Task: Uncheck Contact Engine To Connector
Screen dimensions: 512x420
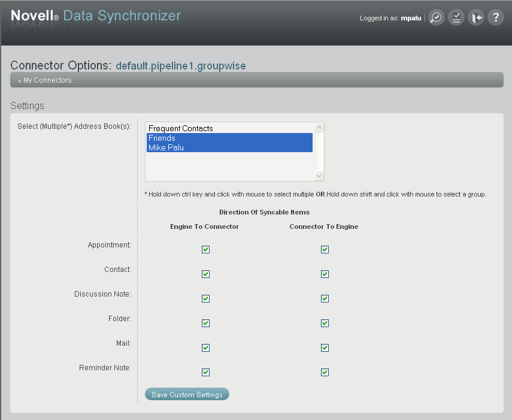Action: coord(205,274)
